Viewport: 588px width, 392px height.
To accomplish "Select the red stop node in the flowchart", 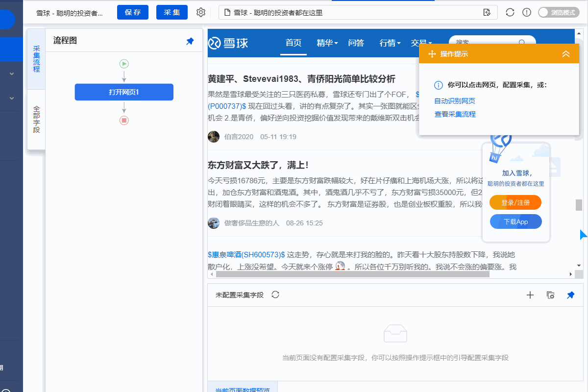I will (124, 120).
